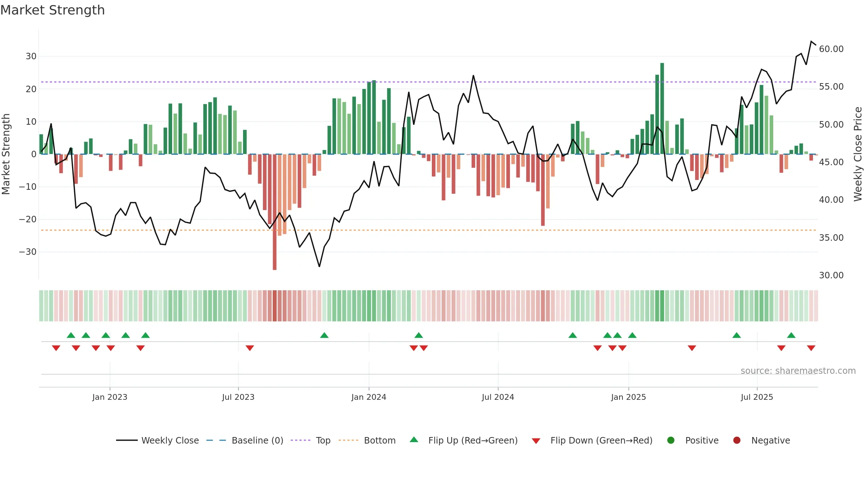Screen dimensions: 868x488
Task: Click the tallest green bar near 28
Action: click(x=662, y=108)
